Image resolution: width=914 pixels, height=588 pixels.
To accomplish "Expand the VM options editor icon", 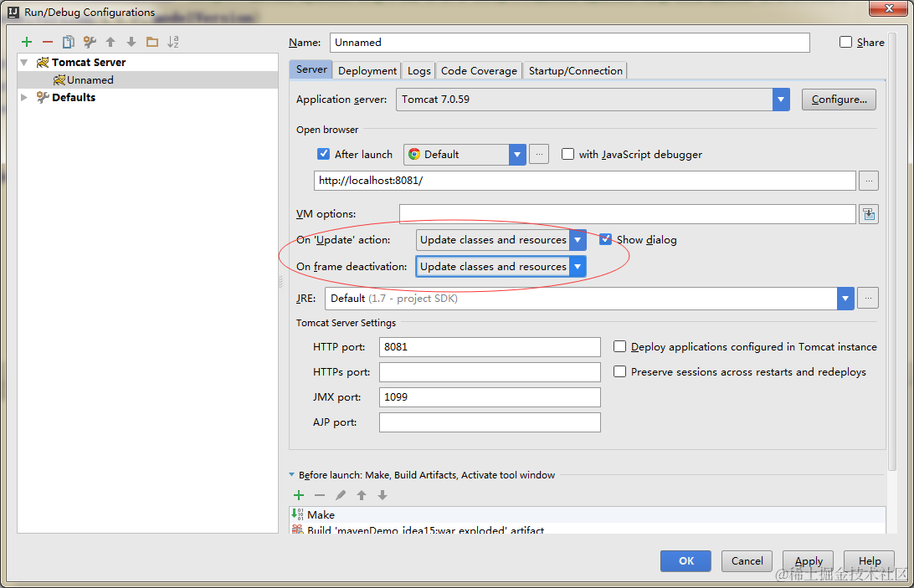I will point(869,214).
